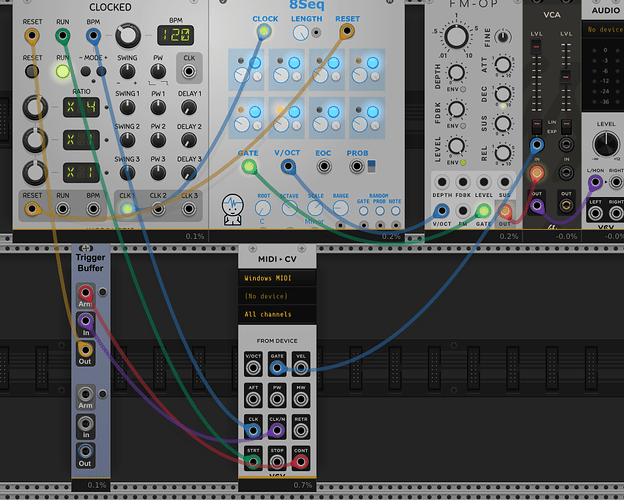Click the EOC output jack on 8Seq
The width and height of the screenshot is (624, 500).
(323, 167)
